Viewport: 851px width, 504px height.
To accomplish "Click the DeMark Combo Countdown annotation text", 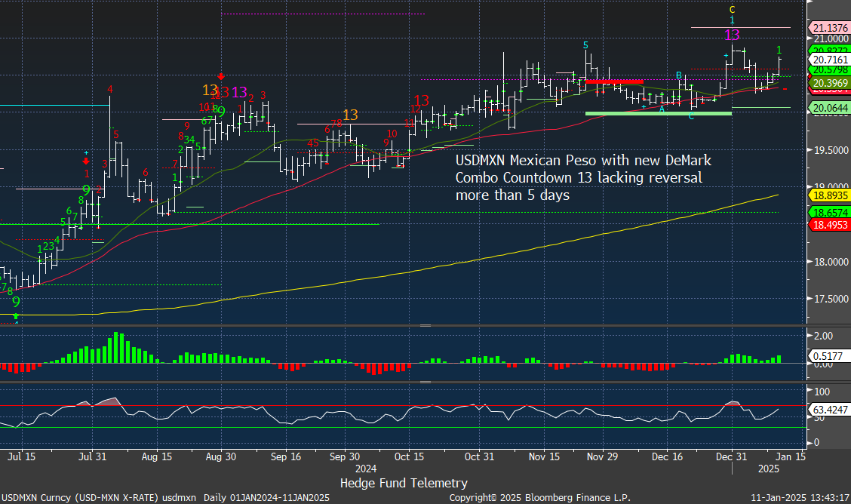I will 583,177.
